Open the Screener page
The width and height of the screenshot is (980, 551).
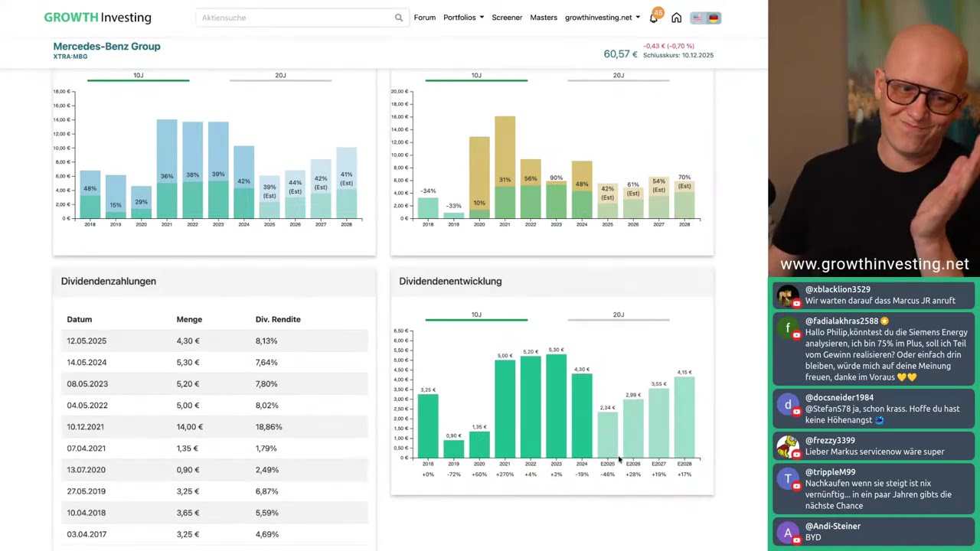[507, 18]
